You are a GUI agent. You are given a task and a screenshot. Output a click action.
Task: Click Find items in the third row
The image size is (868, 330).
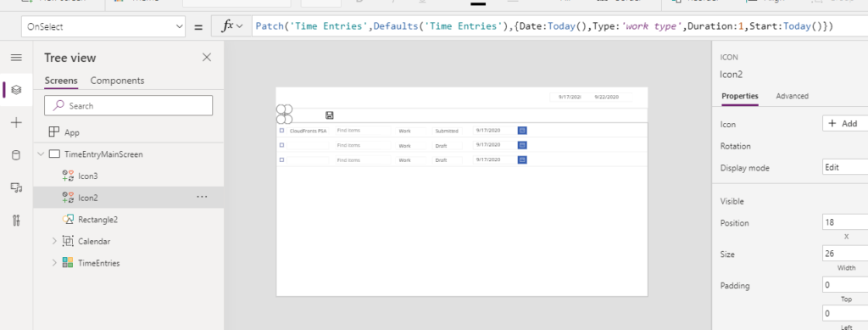coord(362,159)
